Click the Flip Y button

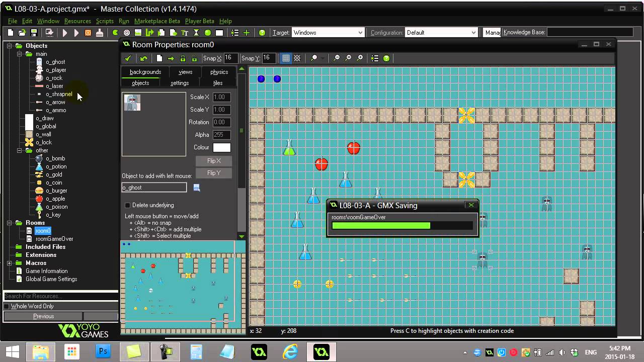tap(214, 173)
